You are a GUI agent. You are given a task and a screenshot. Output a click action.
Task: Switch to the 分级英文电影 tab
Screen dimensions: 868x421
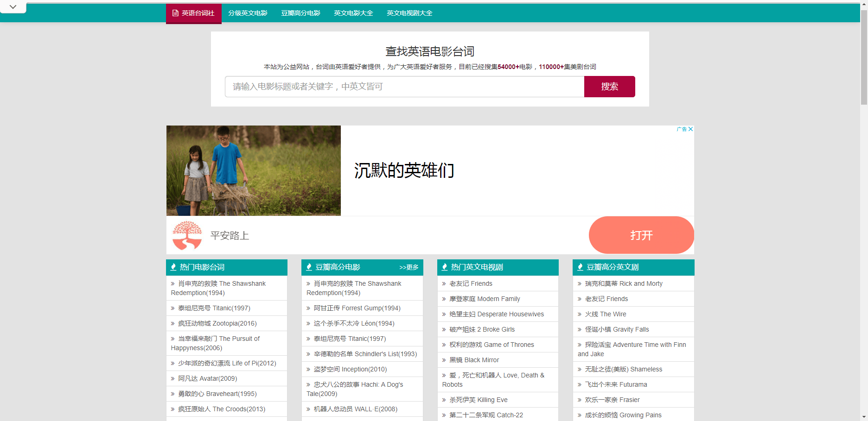click(x=248, y=13)
